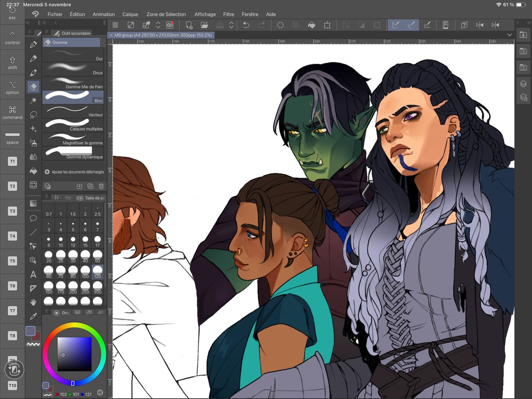Toggle the space modifier key

[12, 137]
